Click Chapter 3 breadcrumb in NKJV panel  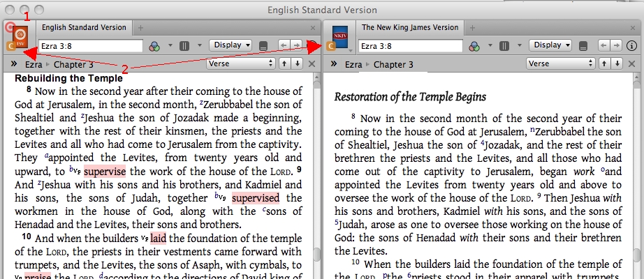[x=393, y=64]
